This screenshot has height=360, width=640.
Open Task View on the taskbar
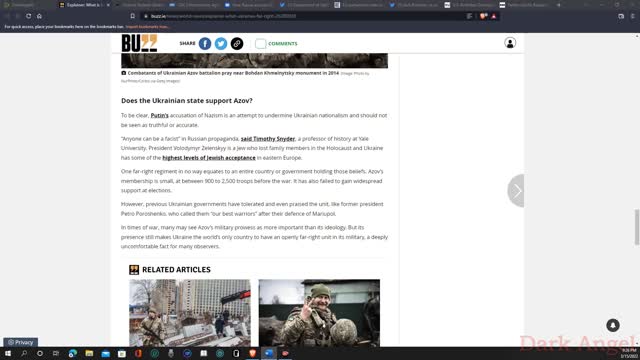pyautogui.click(x=56, y=353)
